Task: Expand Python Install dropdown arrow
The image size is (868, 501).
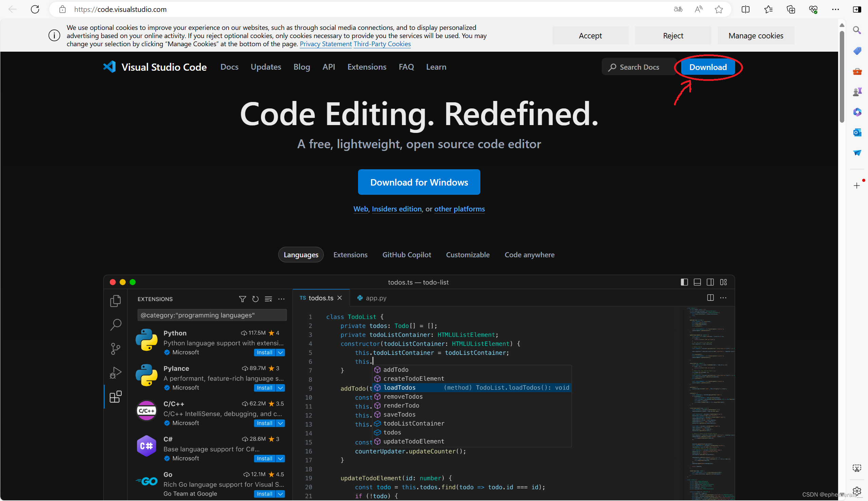Action: point(281,352)
